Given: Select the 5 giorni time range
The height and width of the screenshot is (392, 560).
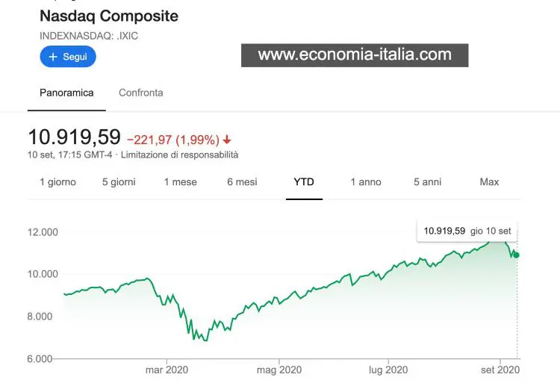Looking at the screenshot, I should click(119, 182).
